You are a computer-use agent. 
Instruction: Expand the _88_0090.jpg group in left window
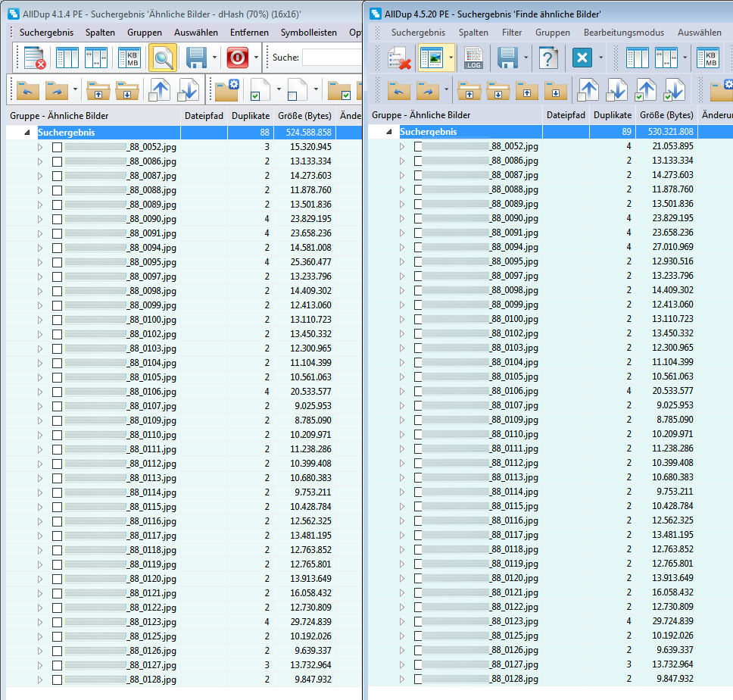(x=41, y=219)
